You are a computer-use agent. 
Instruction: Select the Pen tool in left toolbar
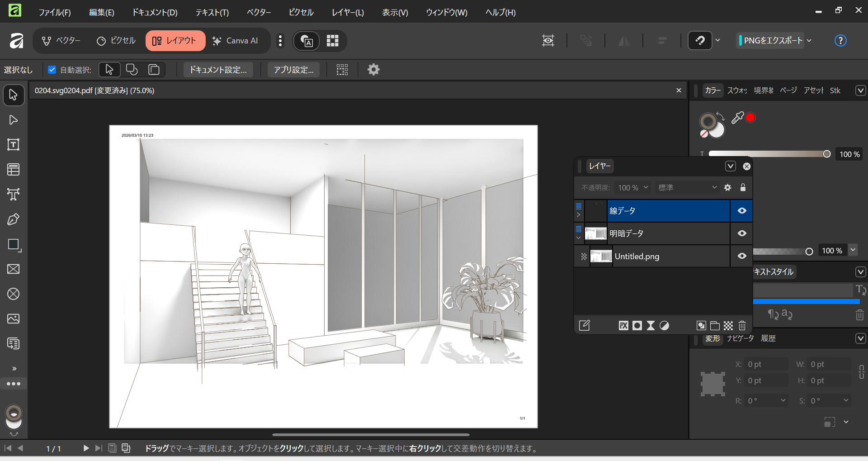pyautogui.click(x=14, y=219)
